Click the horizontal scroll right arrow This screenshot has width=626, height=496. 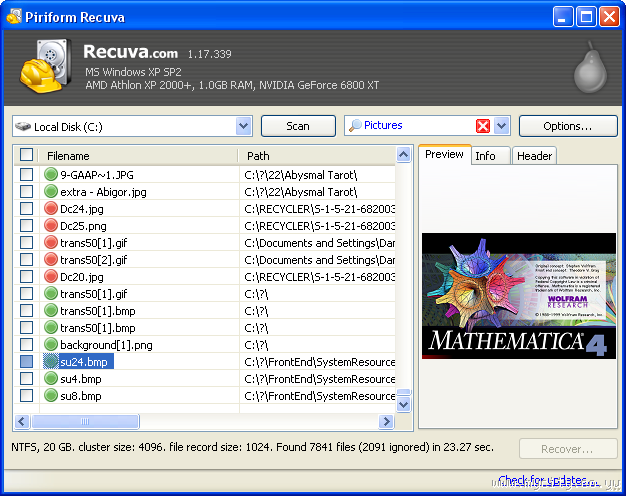(386, 421)
